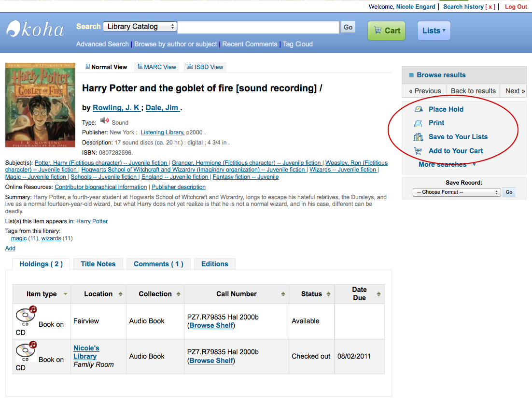
Task: Click the cart icon beside Add to Your Cart
Action: coord(419,151)
